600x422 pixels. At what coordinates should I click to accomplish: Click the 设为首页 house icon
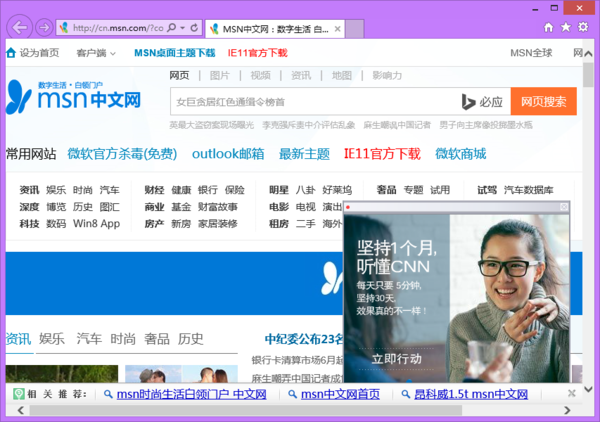(11, 52)
